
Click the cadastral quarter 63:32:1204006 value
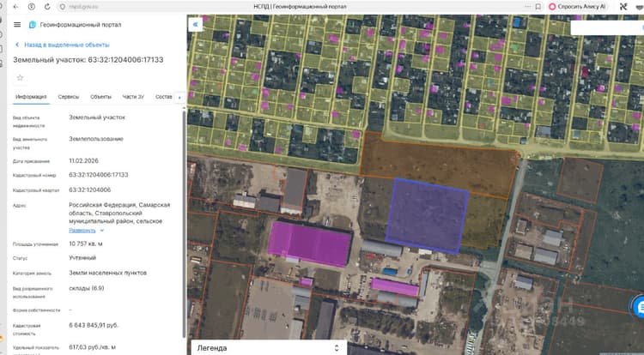point(89,190)
